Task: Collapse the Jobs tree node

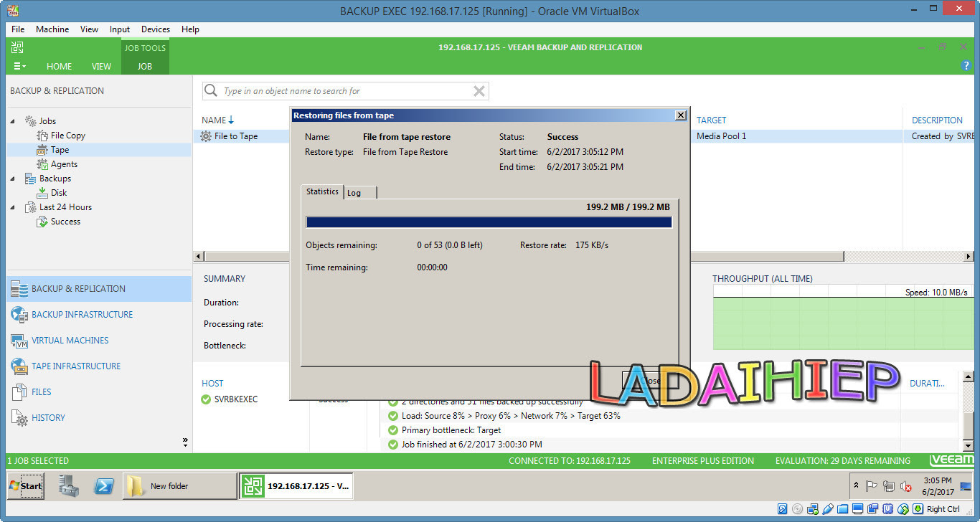Action: point(12,121)
